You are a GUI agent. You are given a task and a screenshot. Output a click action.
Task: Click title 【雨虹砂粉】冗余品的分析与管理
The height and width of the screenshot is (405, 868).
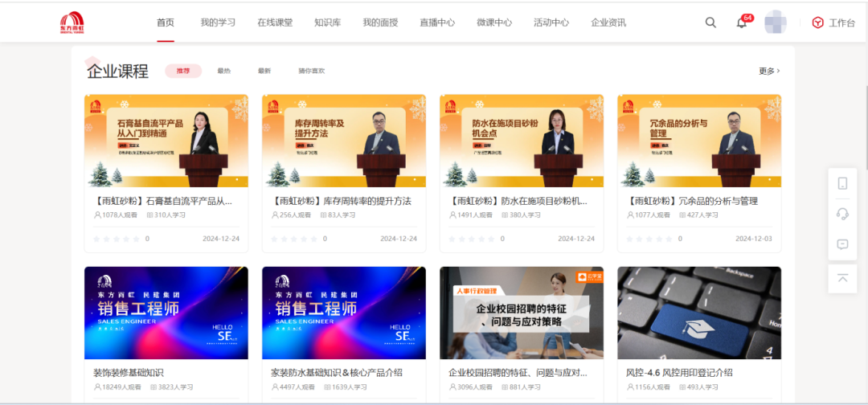click(x=691, y=201)
